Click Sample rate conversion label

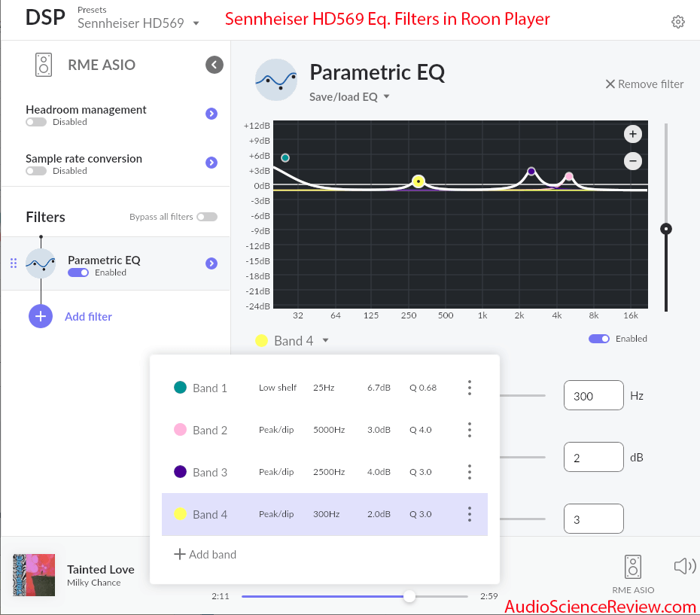84,159
